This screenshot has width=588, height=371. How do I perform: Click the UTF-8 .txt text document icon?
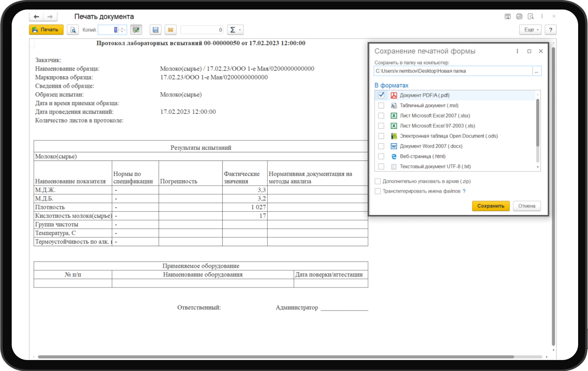[394, 167]
